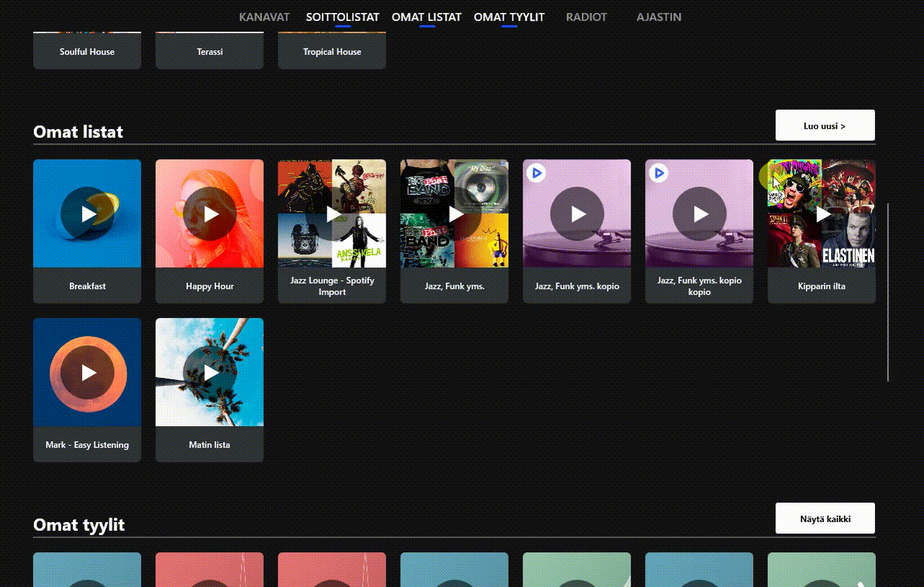Click the Happy Hour title text

point(210,286)
